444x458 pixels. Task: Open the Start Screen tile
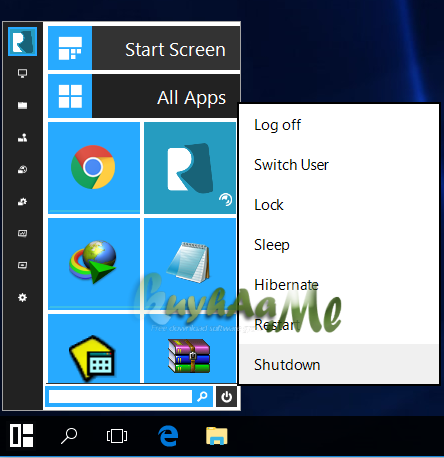(x=144, y=48)
